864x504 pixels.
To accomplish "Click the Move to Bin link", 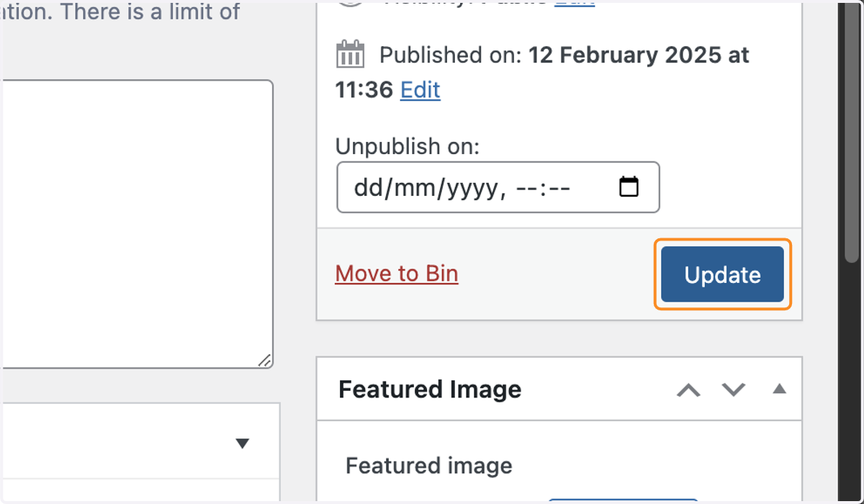I will tap(397, 274).
